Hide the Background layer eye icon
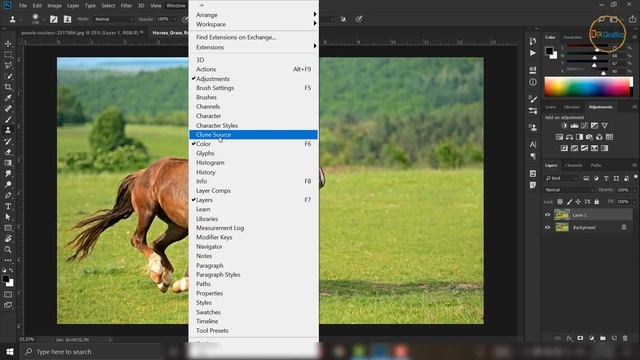640x360 pixels. click(x=548, y=227)
